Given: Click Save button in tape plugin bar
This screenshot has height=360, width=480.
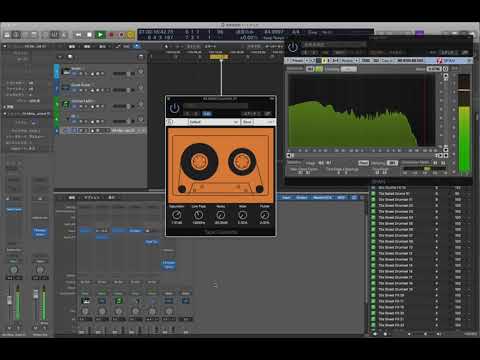Looking at the screenshot, I should [247, 122].
